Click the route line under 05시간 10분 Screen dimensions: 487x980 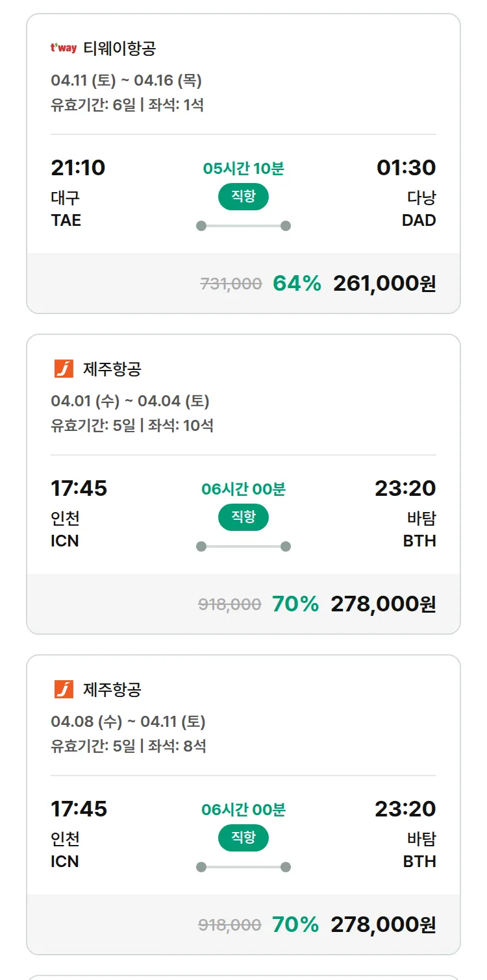[x=243, y=226]
